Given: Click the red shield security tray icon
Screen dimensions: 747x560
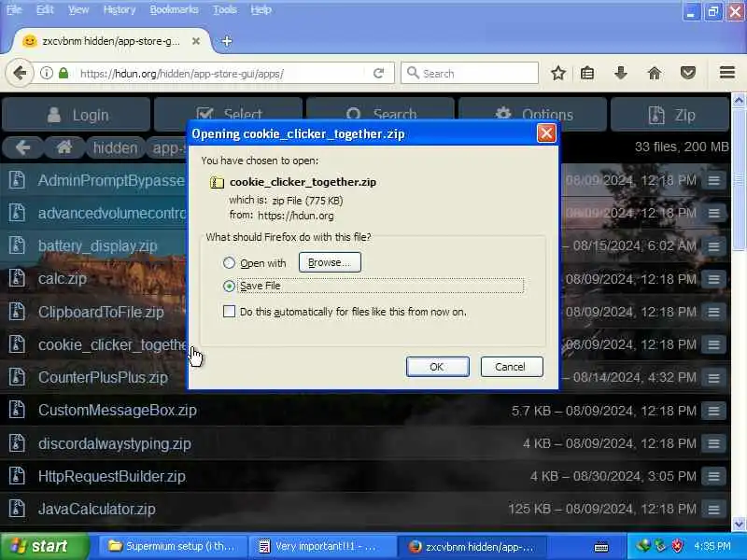Looking at the screenshot, I should click(677, 546).
